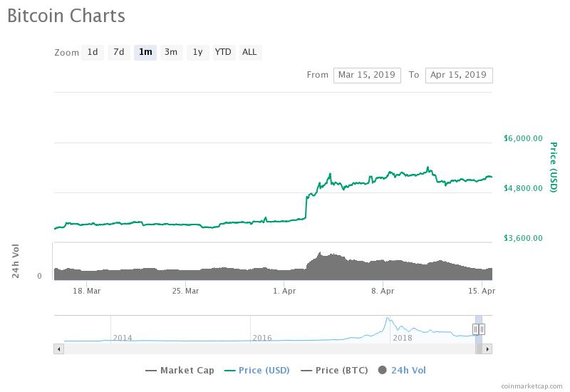Viewport: 570px width, 392px height.
Task: Set zoom range to 1d
Action: coord(93,52)
